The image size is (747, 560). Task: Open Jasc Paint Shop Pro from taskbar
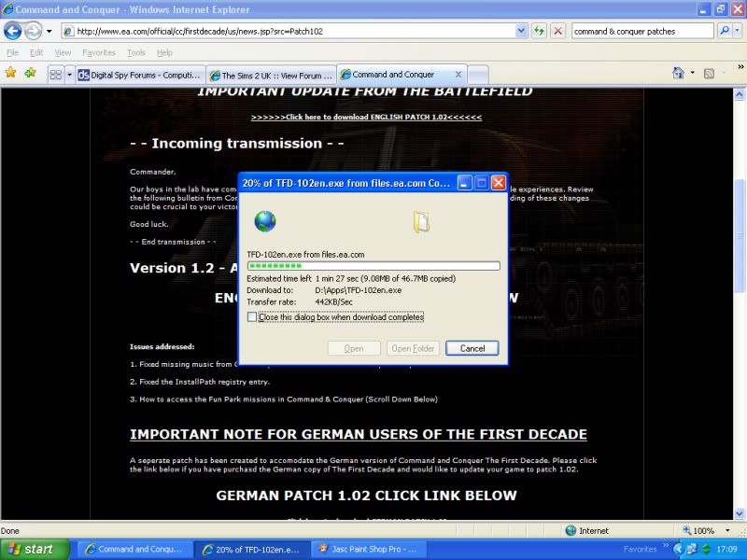click(366, 550)
